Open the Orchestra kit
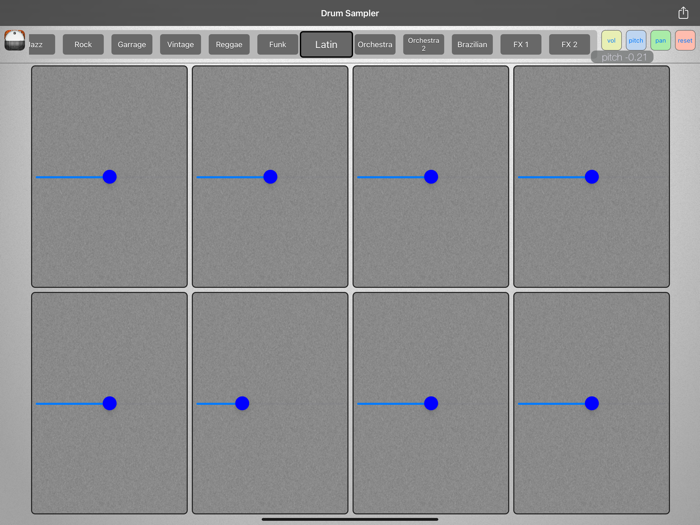 click(375, 45)
